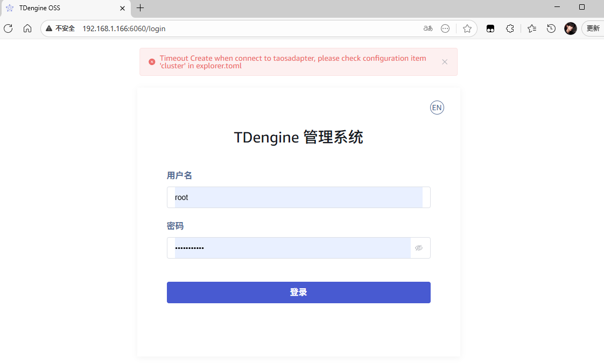Close the TDengine OSS tab
The image size is (604, 364).
tap(123, 8)
